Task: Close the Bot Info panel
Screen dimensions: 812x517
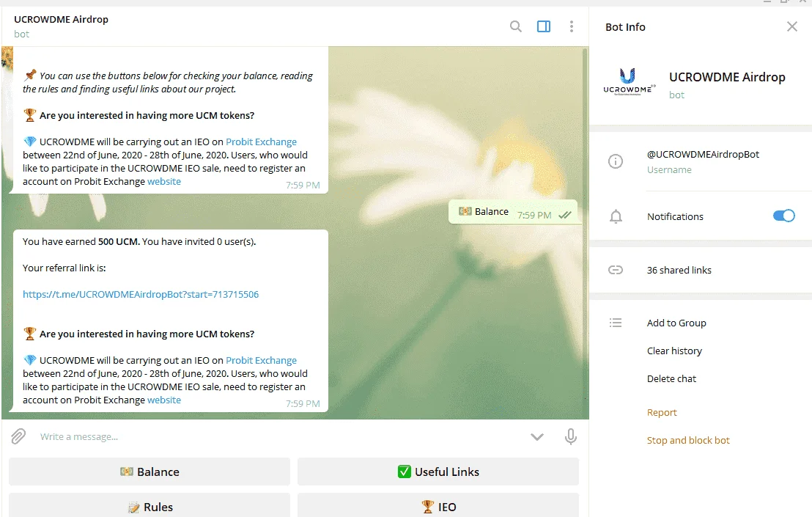Action: [x=791, y=26]
